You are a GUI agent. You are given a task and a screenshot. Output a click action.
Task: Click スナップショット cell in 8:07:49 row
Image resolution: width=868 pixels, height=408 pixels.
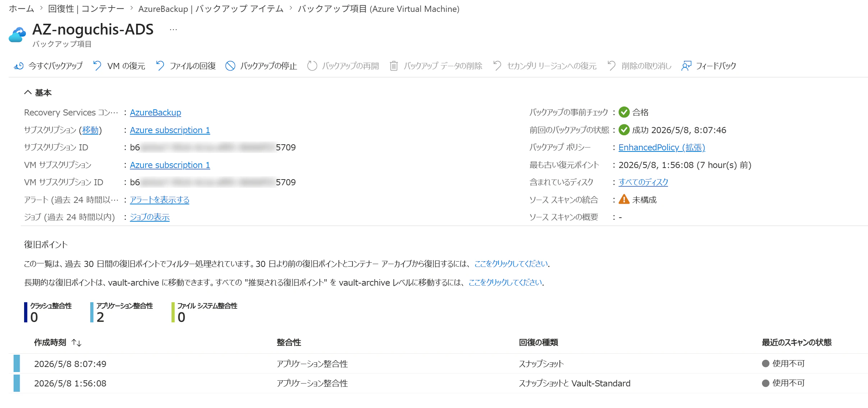pyautogui.click(x=541, y=364)
